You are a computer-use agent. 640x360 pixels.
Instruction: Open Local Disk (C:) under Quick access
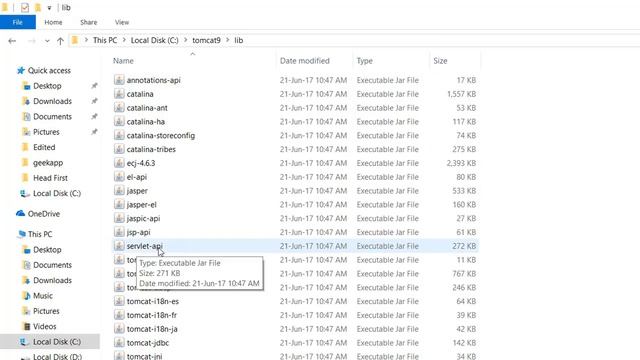[x=57, y=193]
